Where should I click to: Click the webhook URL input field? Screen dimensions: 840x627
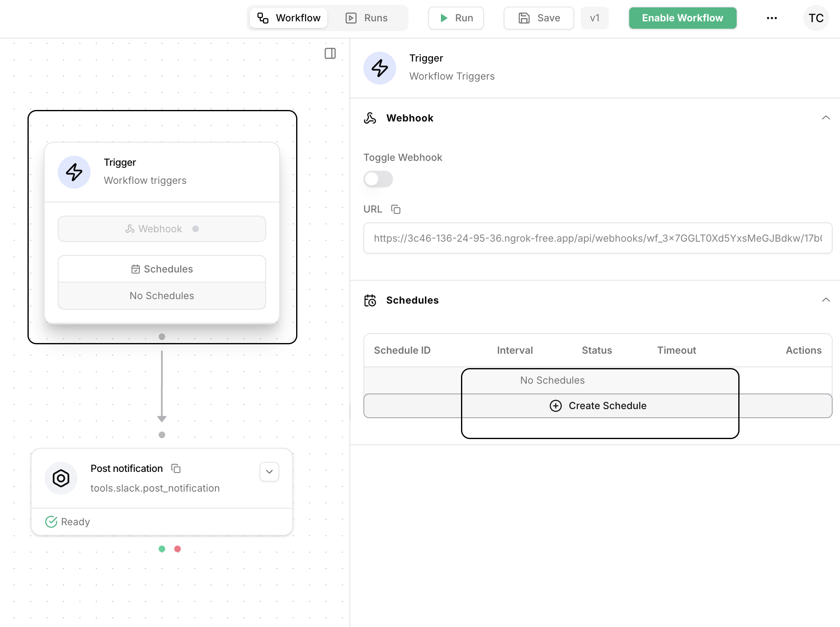pyautogui.click(x=598, y=238)
